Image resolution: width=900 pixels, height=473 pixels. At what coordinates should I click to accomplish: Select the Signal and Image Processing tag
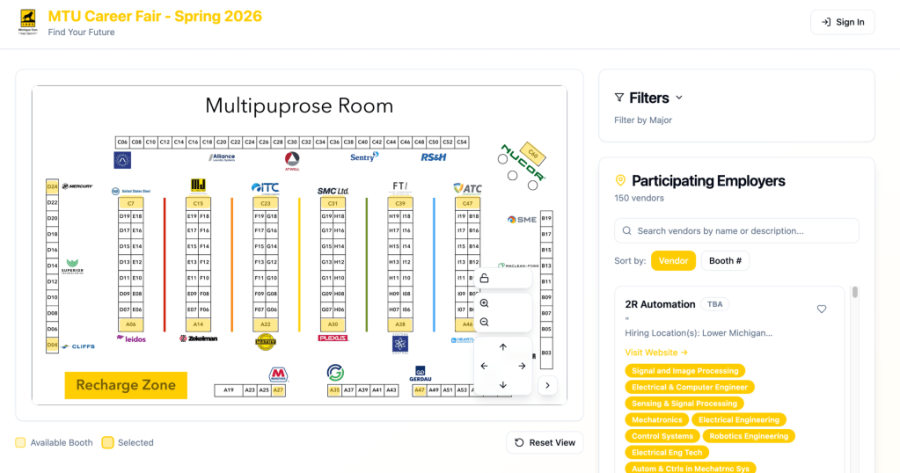[x=685, y=371]
